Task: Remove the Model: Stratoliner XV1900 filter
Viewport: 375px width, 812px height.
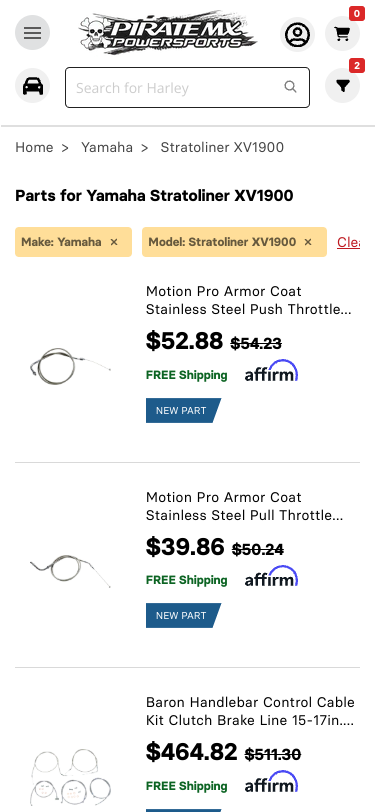Action: tap(308, 242)
